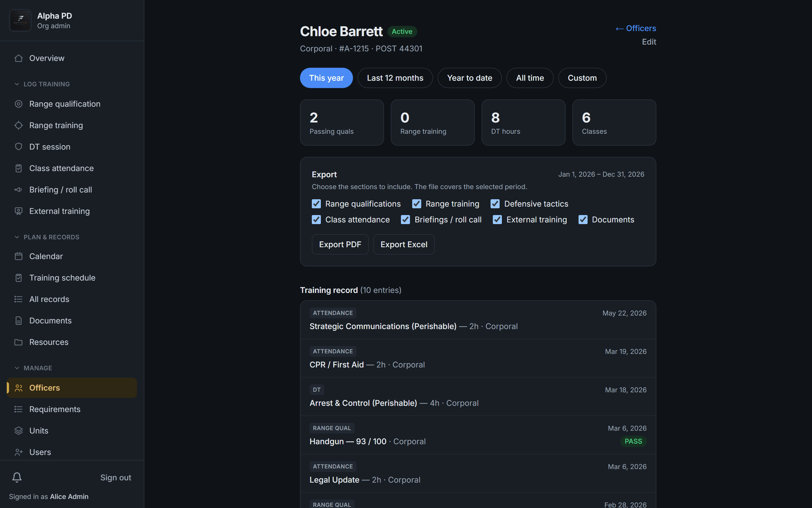This screenshot has width=812, height=508.
Task: Toggle External training export checkbox
Action: point(497,220)
